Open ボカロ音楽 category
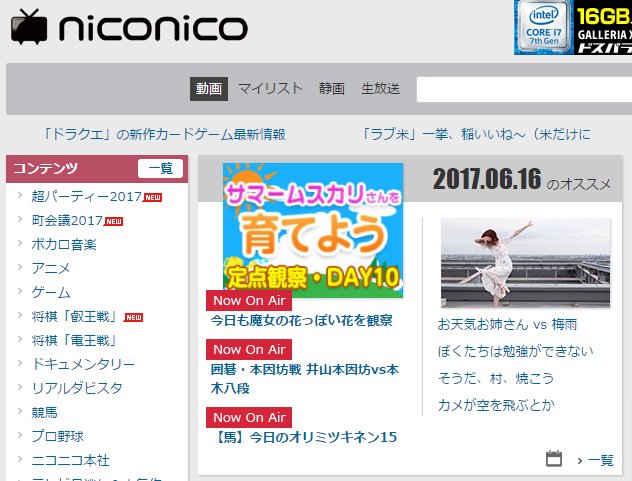This screenshot has width=632, height=481. pos(64,244)
